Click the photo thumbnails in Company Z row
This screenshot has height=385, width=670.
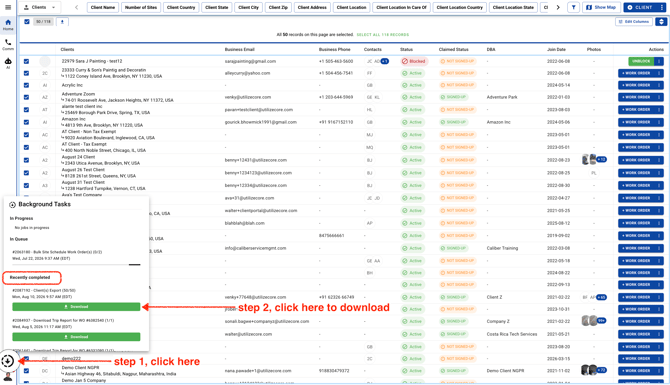(589, 321)
